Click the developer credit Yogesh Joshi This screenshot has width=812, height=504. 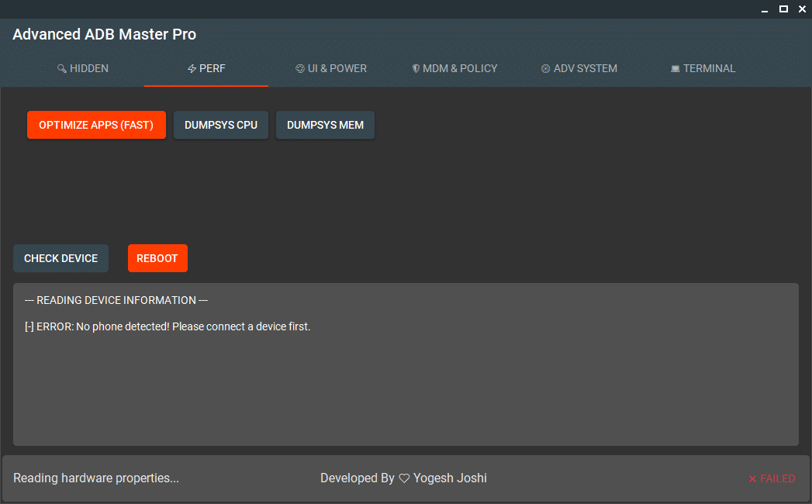point(450,478)
